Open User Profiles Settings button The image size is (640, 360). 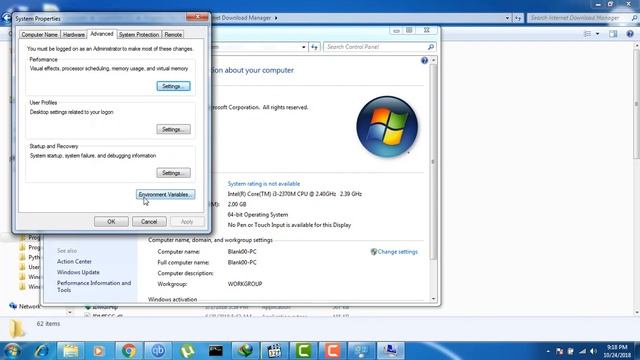tap(173, 129)
